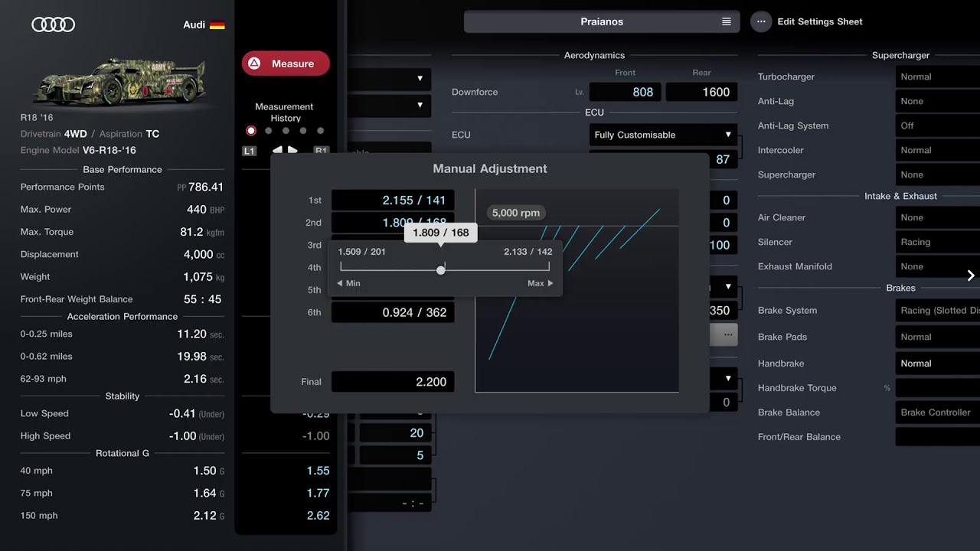Screen dimensions: 980x551
Task: Click the Audi four-rings logo
Action: pyautogui.click(x=54, y=24)
